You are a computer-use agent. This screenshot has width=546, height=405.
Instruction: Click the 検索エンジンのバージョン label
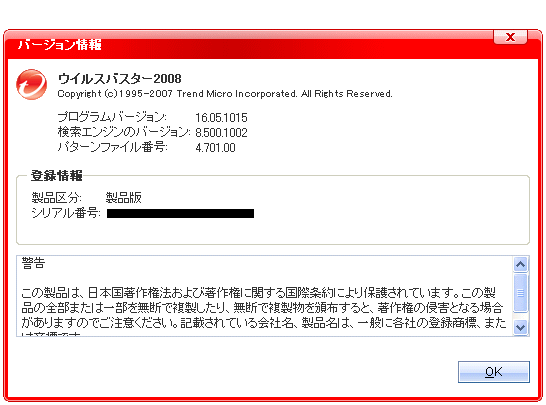click(x=124, y=132)
